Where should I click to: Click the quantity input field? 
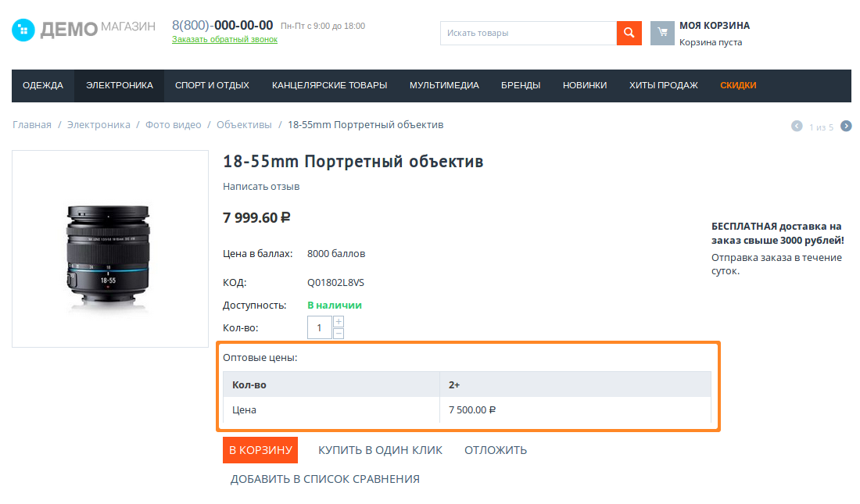319,327
